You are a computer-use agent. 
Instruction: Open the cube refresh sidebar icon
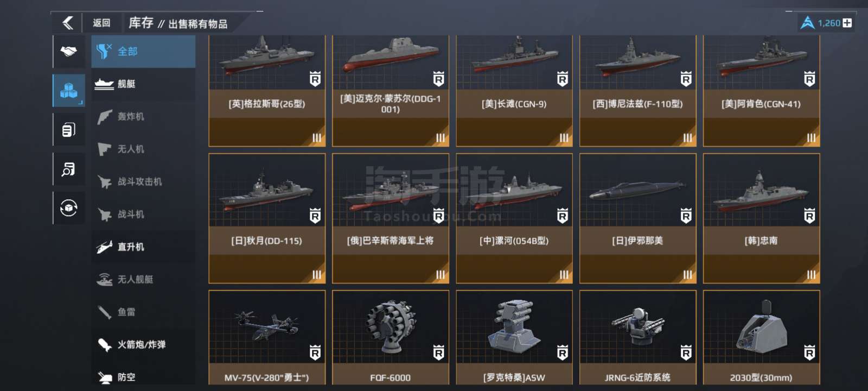tap(69, 208)
